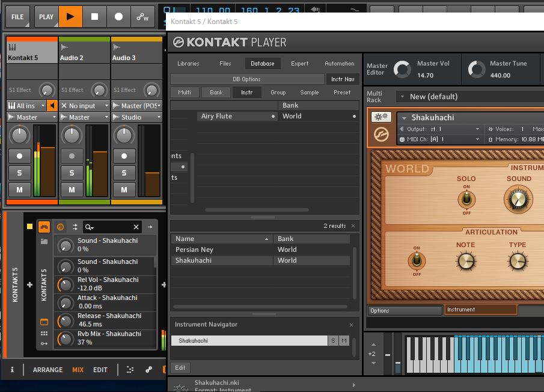Image resolution: width=544 pixels, height=392 pixels.
Task: Select the Multi filter button
Action: coord(185,92)
